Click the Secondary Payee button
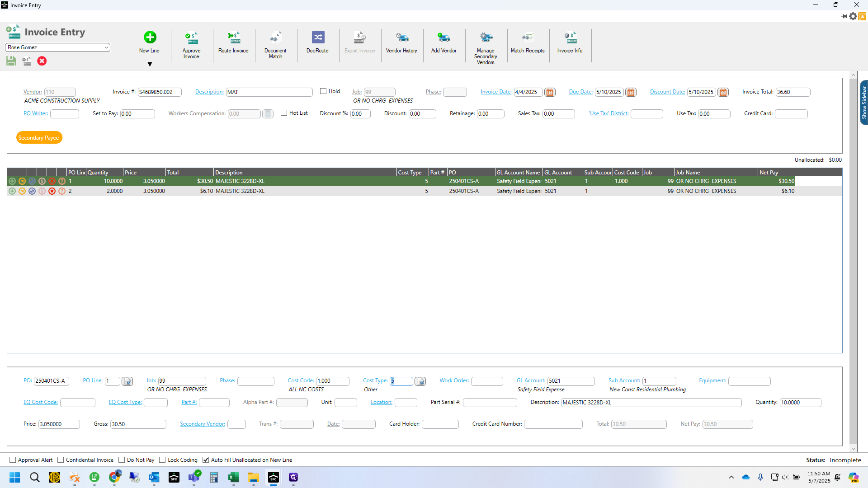 coord(39,138)
